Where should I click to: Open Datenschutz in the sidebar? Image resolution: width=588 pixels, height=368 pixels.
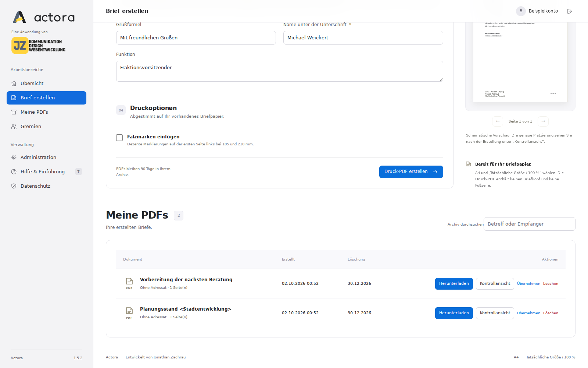(x=46, y=186)
